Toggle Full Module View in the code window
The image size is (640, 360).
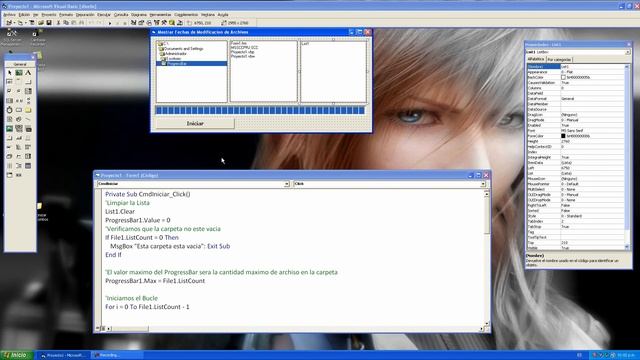[103, 328]
